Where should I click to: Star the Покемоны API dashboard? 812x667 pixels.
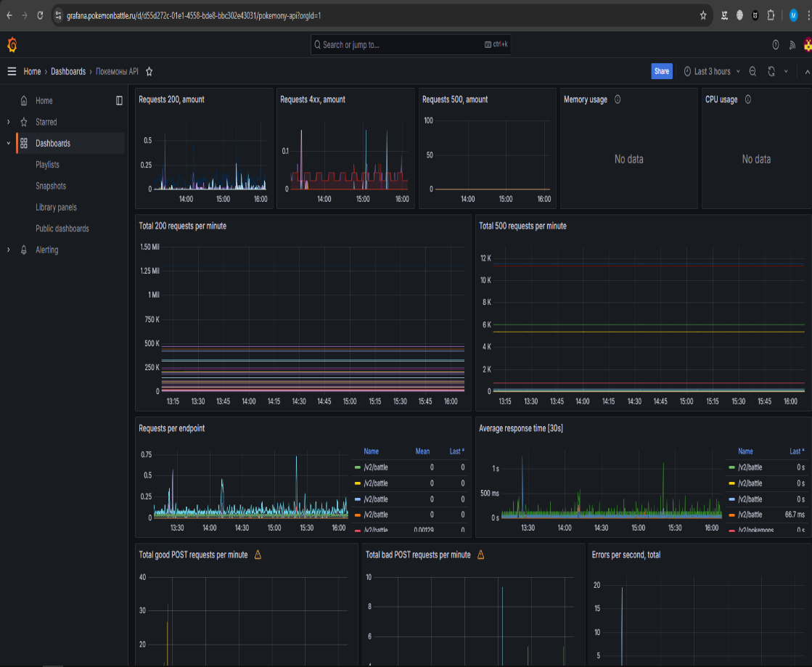point(149,71)
